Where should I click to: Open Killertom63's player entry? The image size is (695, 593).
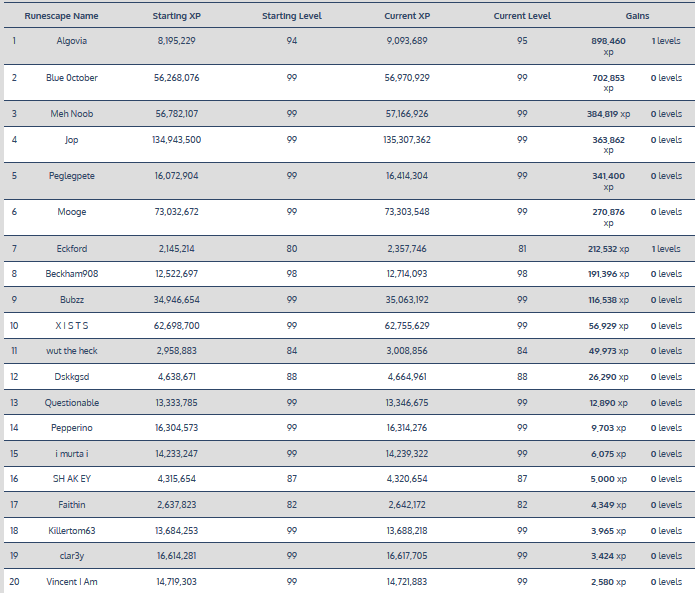[x=72, y=530]
